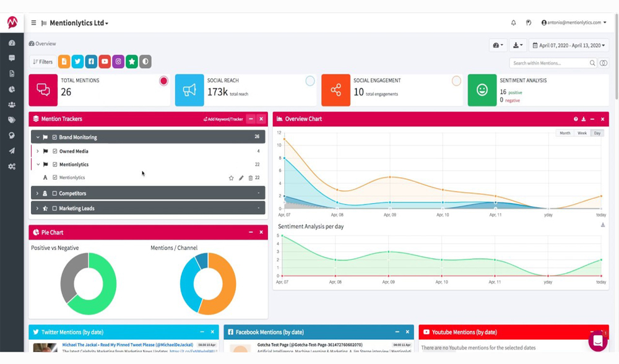This screenshot has width=619, height=364.
Task: Edit the Mentionlytics keyword with the pencil icon
Action: pyautogui.click(x=241, y=178)
